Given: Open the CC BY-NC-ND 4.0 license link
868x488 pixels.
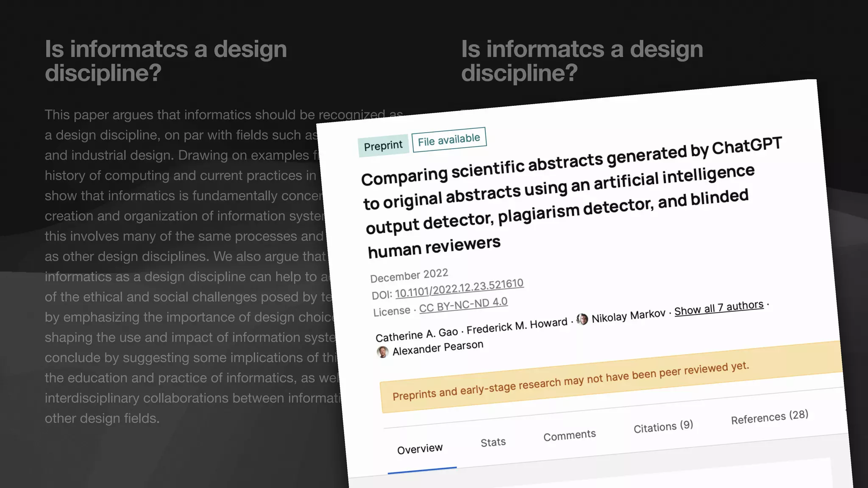Looking at the screenshot, I should [x=463, y=305].
